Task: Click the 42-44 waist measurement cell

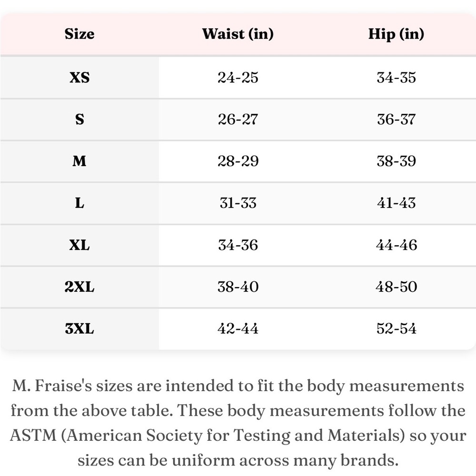Action: [238, 329]
